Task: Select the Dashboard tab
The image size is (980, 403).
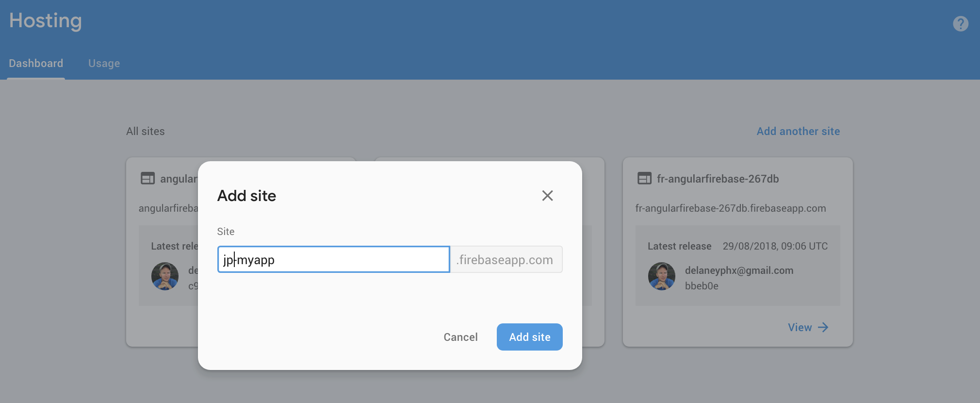Action: tap(36, 63)
